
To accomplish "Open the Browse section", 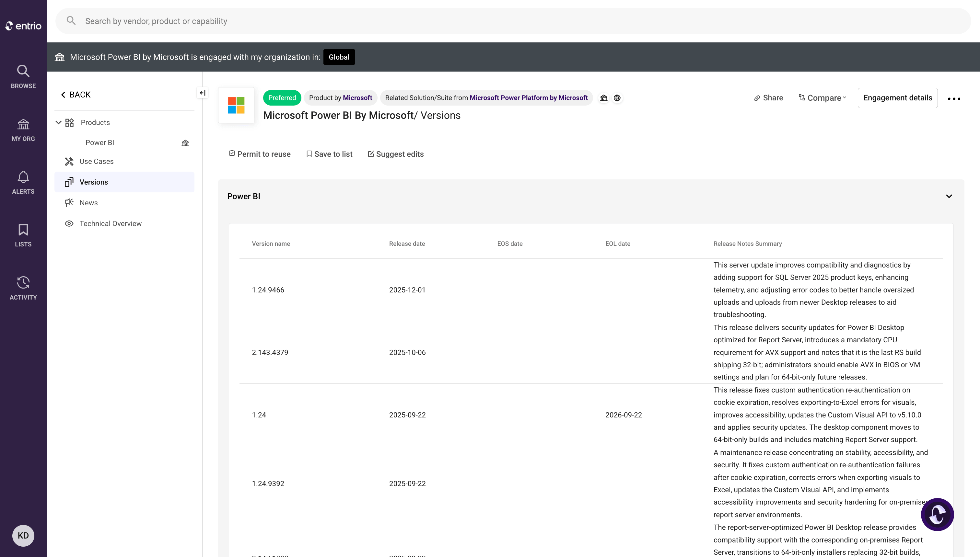I will click(23, 76).
